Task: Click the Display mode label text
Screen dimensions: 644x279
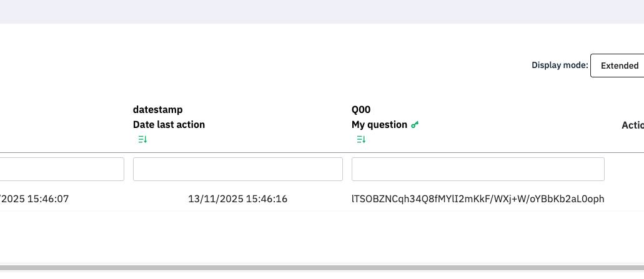Action: pos(560,66)
